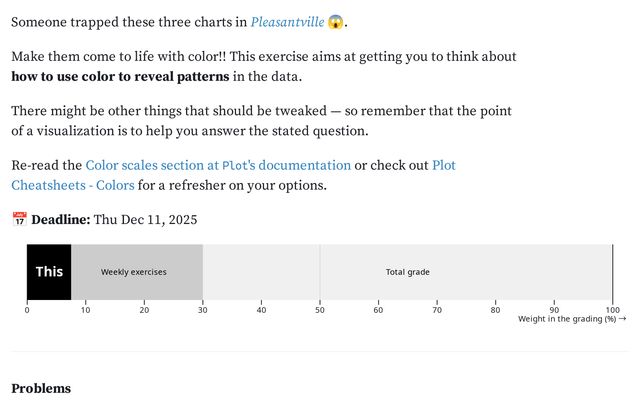Select the 'Weekly exercises' bar segment
The image size is (640, 400).
(134, 272)
